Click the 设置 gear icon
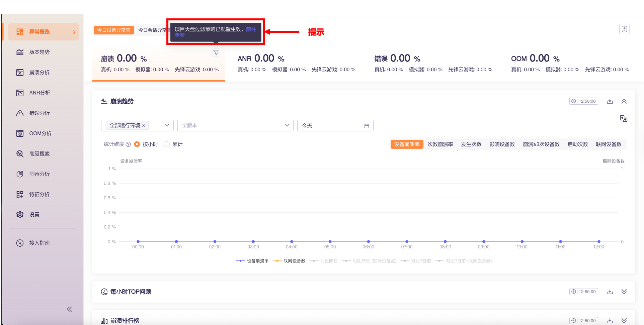Image resolution: width=644 pixels, height=325 pixels. (20, 215)
